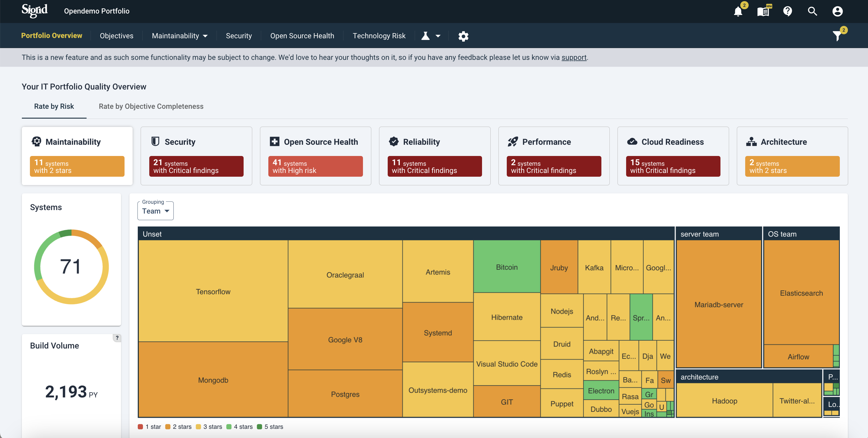Open the Portfolio Overview tab
868x438 pixels.
click(x=51, y=36)
